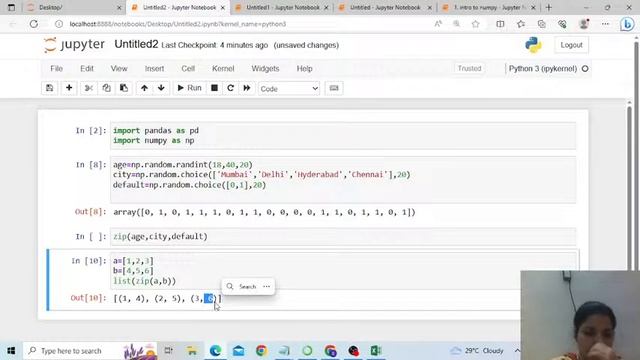Restart the kernel icon
640x360 pixels.
click(x=231, y=88)
